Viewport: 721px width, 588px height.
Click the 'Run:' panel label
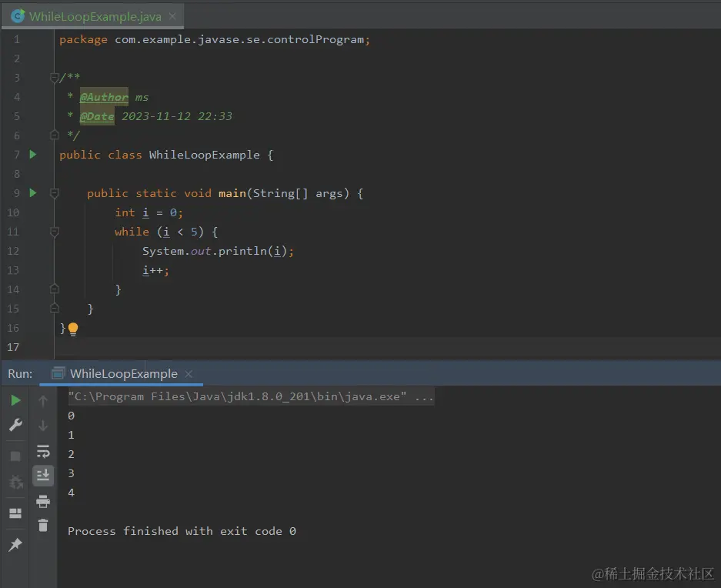[20, 373]
